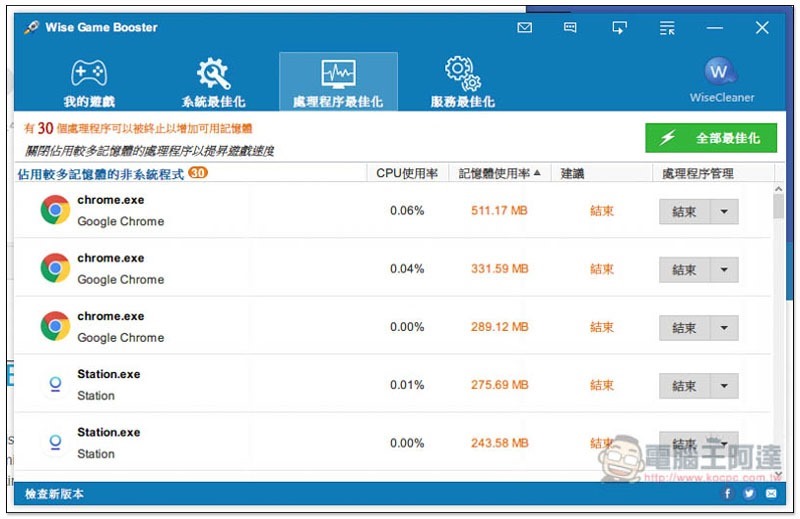
Task: Sort by the CPU使用率 column header
Action: point(406,173)
